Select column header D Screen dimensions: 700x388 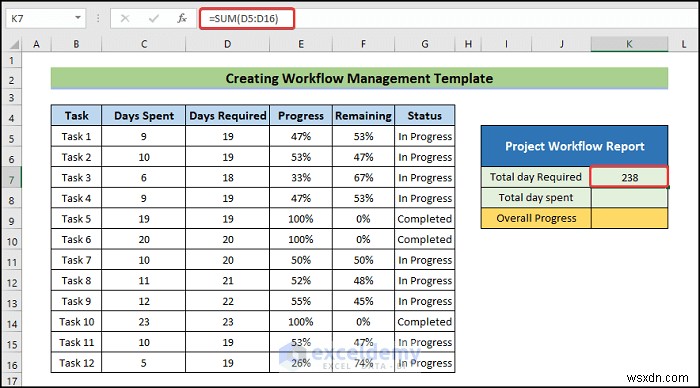click(228, 44)
